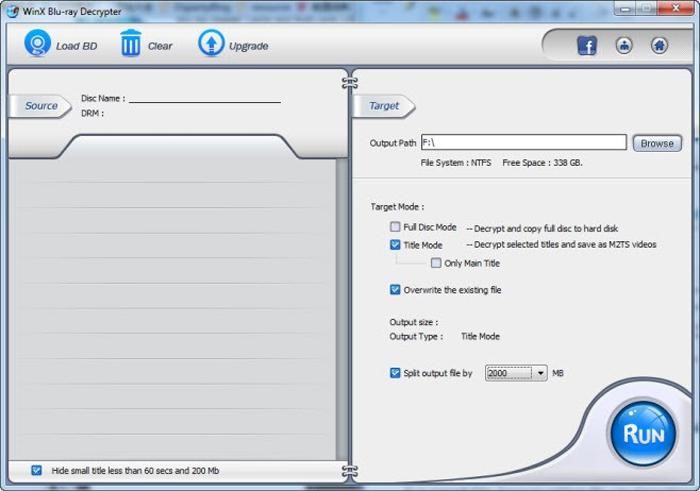Click the Load BD disc icon

[x=38, y=43]
